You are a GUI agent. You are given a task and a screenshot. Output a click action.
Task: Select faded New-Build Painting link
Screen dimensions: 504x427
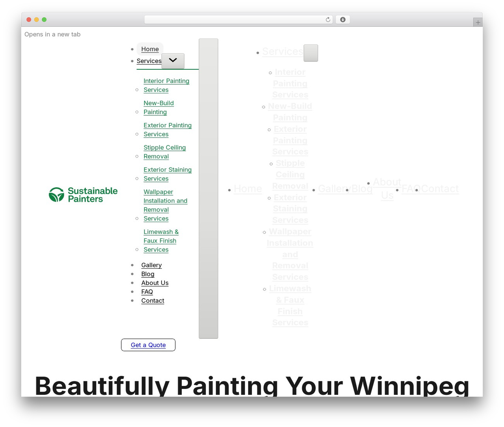pyautogui.click(x=290, y=112)
